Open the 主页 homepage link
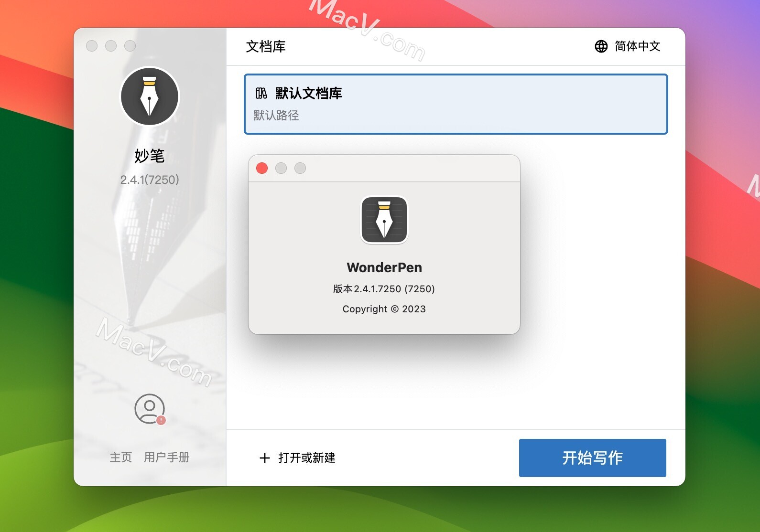Viewport: 760px width, 532px height. (x=121, y=457)
